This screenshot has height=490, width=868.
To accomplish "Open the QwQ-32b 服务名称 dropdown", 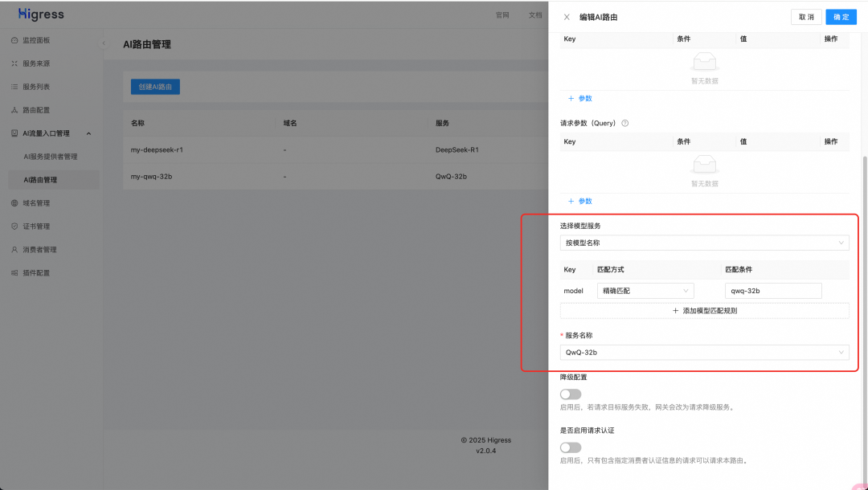I will click(704, 352).
